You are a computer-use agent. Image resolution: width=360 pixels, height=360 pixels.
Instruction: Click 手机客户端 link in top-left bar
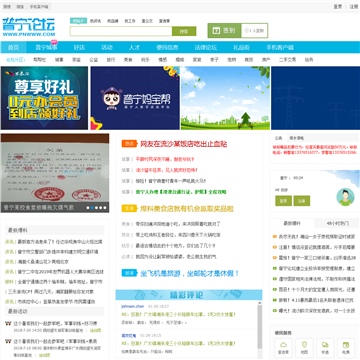[39, 6]
